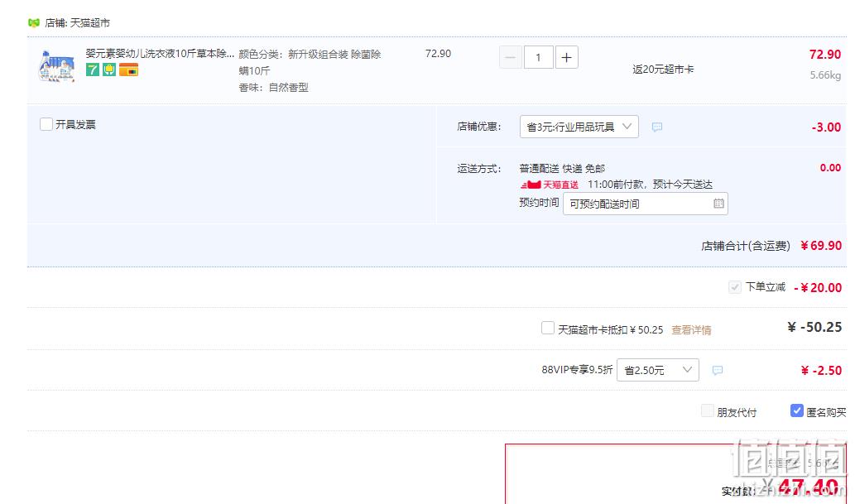
Task: Click the 店铺: 天猫超市 store name
Action: tap(78, 23)
